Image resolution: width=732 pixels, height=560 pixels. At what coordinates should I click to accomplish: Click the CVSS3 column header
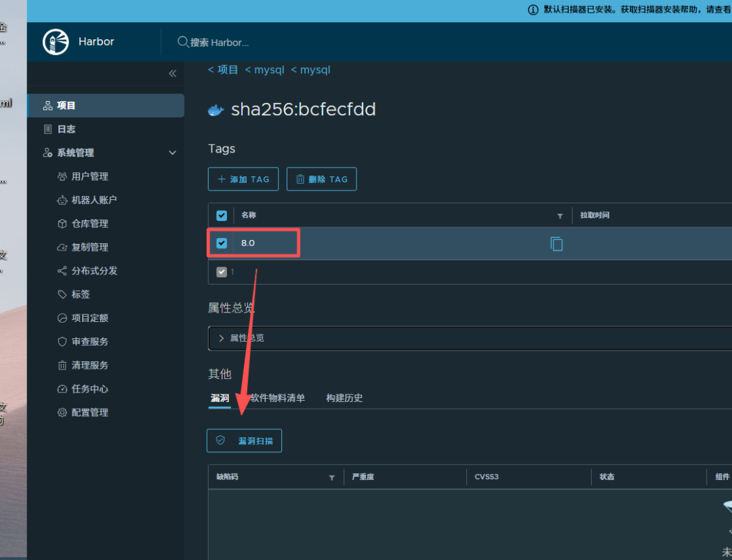click(x=487, y=477)
